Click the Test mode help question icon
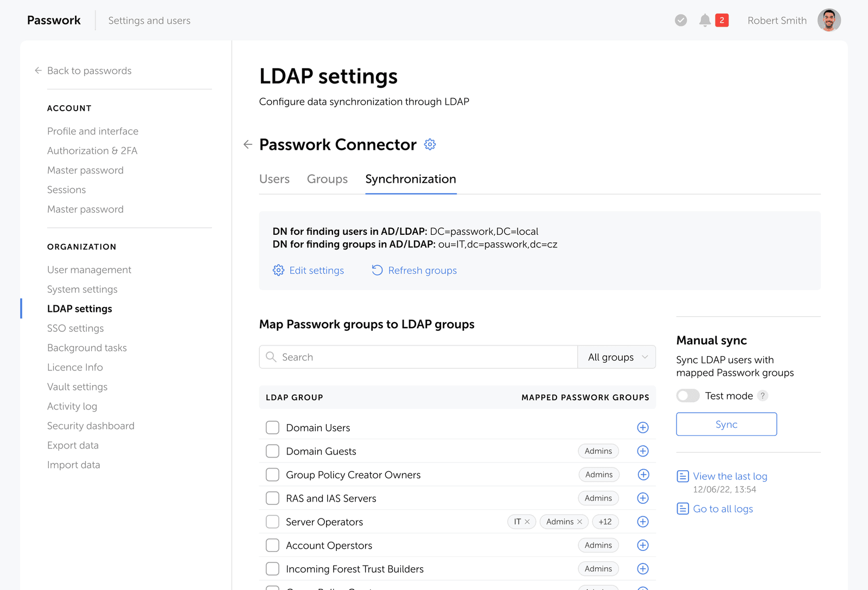This screenshot has width=868, height=590. (x=763, y=396)
